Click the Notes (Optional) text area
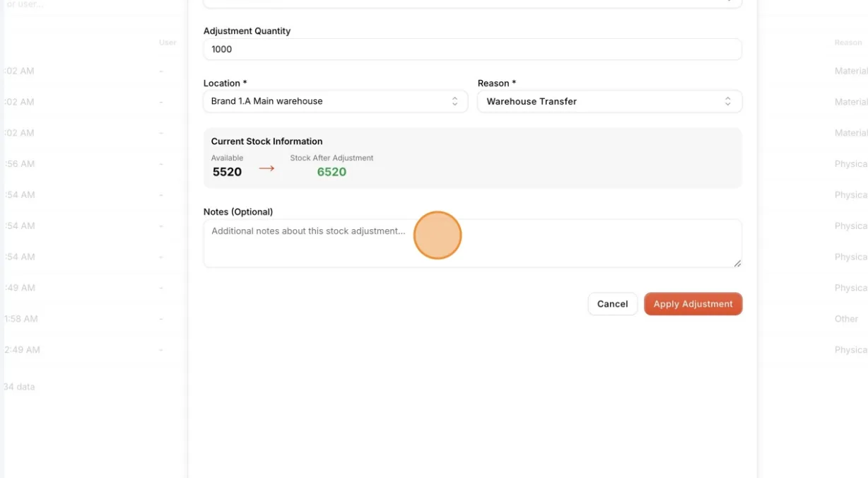 coord(472,243)
